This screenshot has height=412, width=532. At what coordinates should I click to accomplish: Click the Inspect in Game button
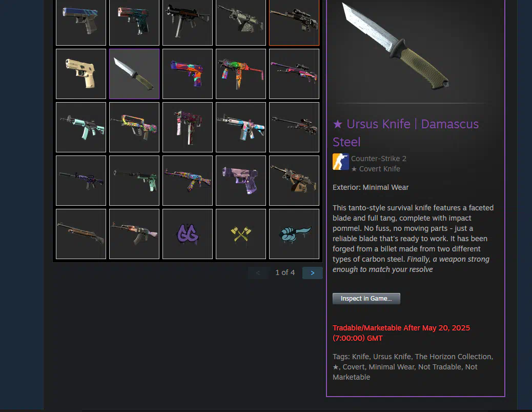pyautogui.click(x=366, y=298)
